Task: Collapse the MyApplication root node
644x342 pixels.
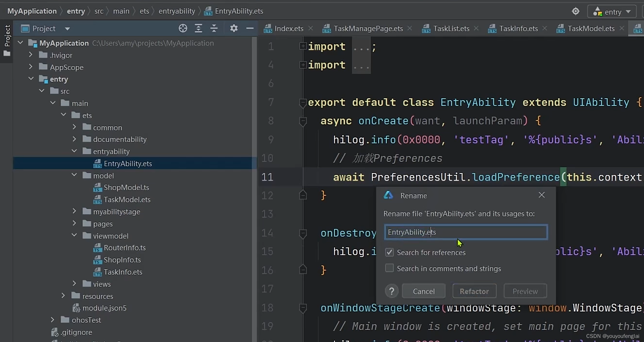Action: [20, 43]
